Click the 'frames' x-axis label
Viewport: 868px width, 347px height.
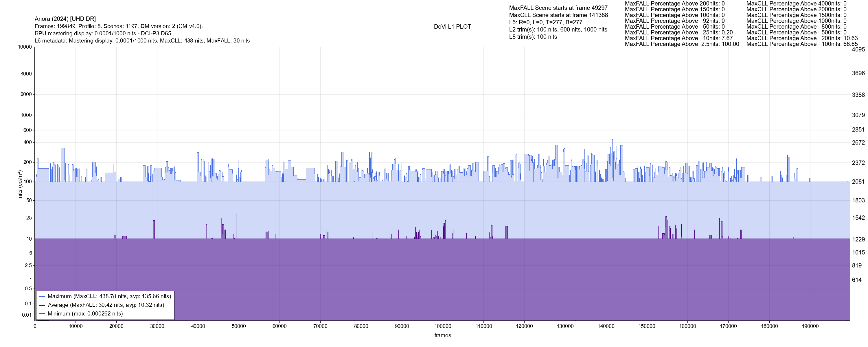442,335
